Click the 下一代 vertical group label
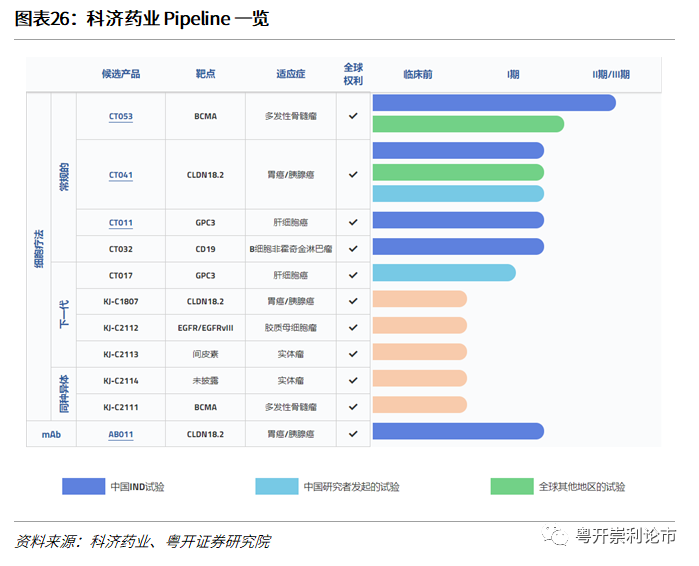The height and width of the screenshot is (566, 699). (64, 315)
